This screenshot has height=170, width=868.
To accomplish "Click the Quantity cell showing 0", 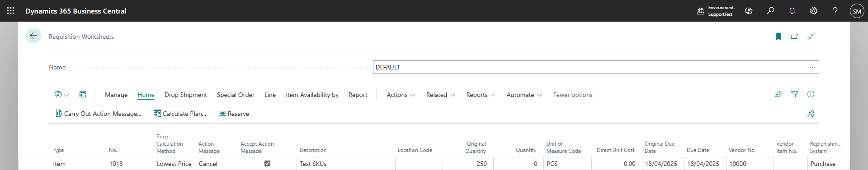I will (x=519, y=164).
